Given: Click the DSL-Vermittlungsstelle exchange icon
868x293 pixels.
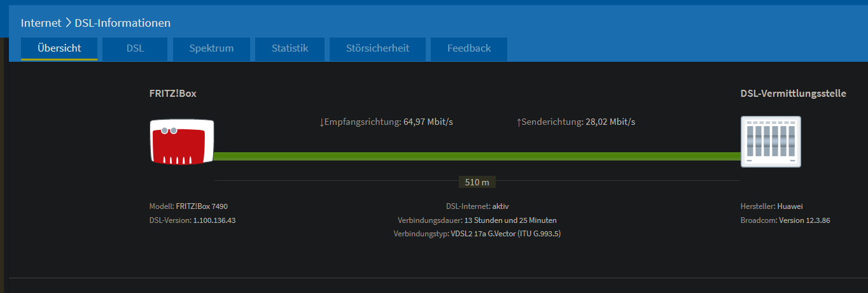Looking at the screenshot, I should pyautogui.click(x=771, y=141).
